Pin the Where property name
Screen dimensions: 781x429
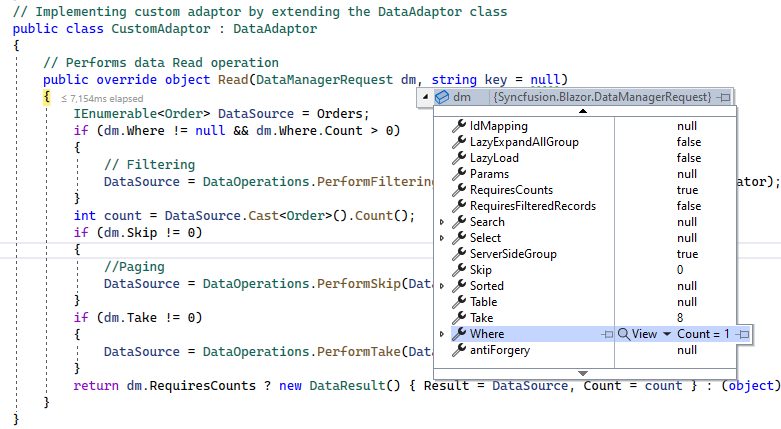[607, 334]
